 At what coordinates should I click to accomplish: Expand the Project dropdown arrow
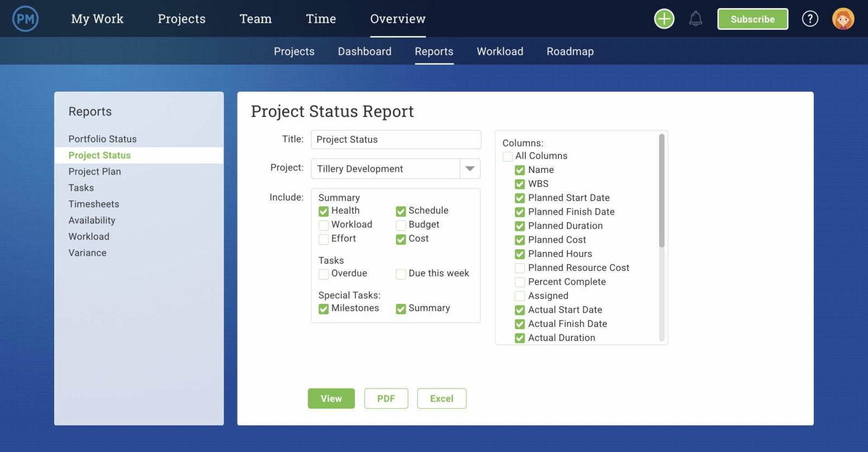pos(470,169)
